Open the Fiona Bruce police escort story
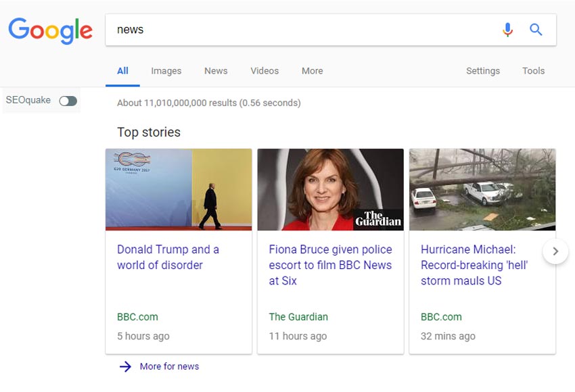575x392 pixels. point(330,265)
